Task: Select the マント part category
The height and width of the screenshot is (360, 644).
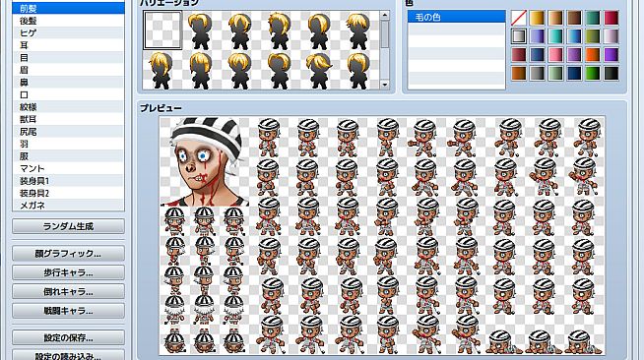Action: (68, 168)
